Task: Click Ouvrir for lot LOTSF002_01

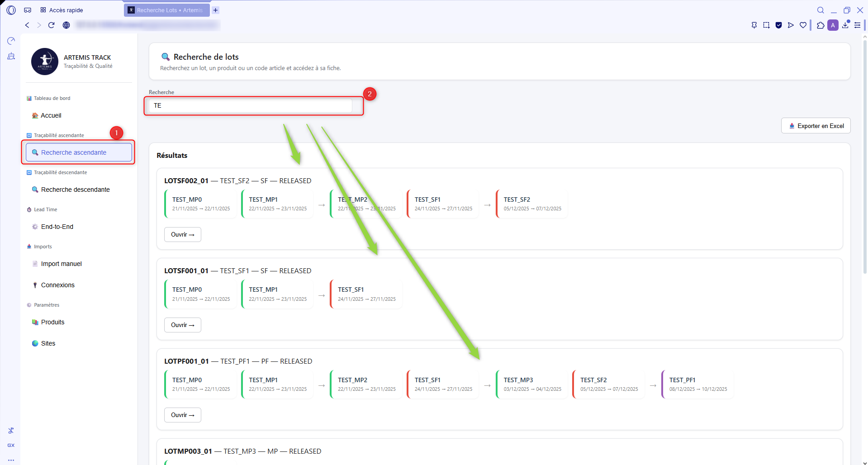Action: tap(182, 234)
